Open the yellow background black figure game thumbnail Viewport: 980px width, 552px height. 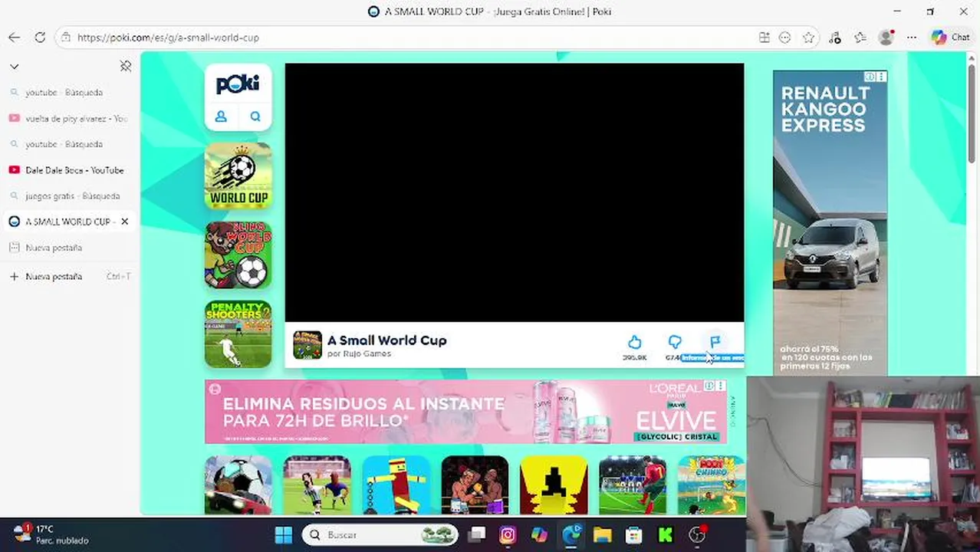click(x=554, y=485)
